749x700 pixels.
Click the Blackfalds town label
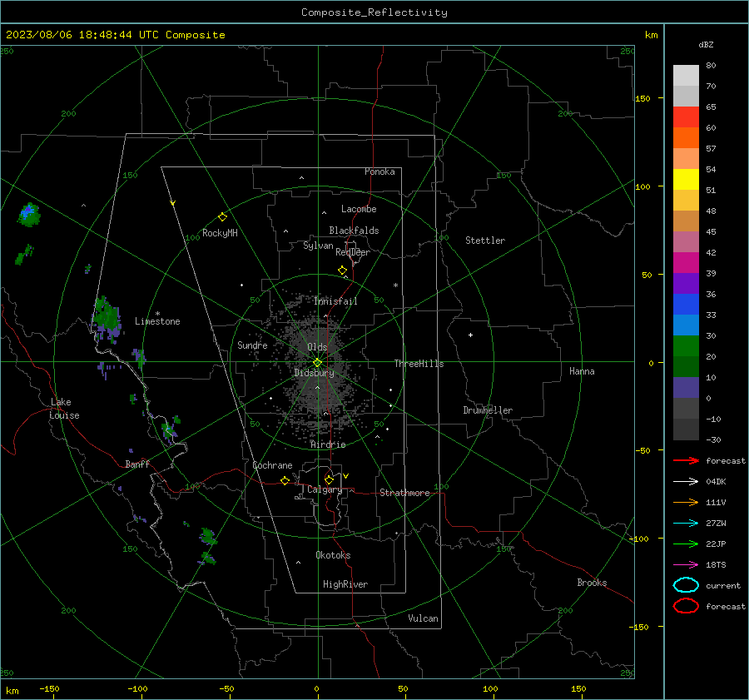354,231
